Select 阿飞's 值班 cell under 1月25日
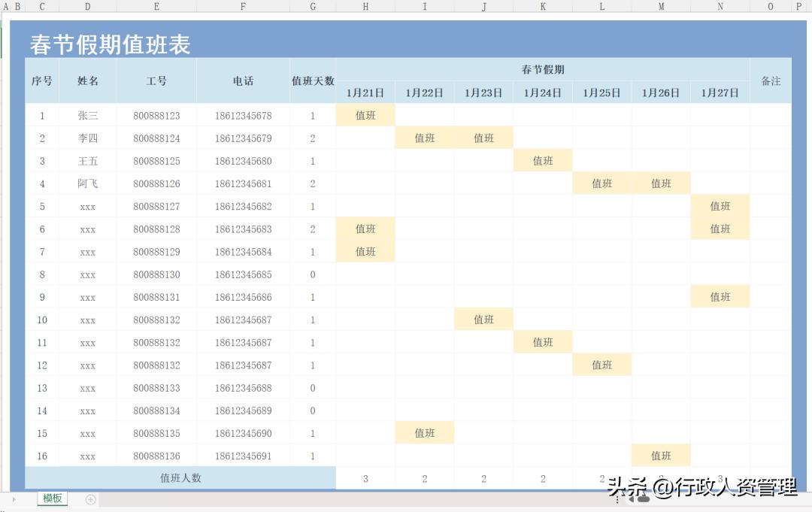 click(x=601, y=183)
